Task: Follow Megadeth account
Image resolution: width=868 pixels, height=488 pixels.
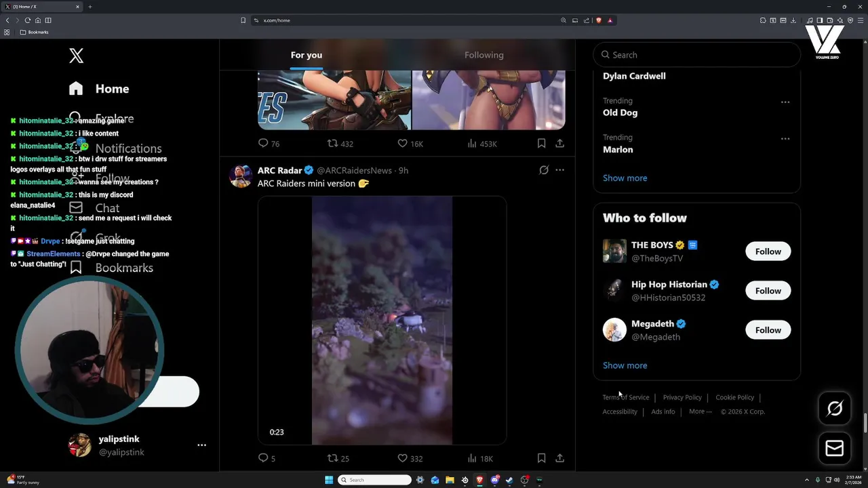Action: pos(768,330)
